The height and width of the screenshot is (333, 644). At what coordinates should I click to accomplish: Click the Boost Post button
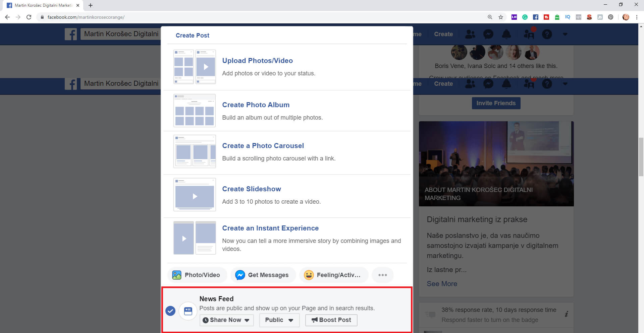[331, 320]
